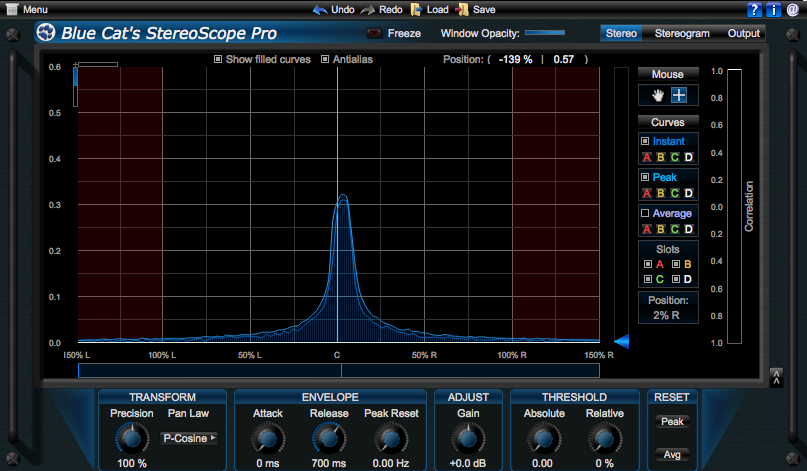Adjust the Window Opacity slider
Screen dimensions: 807x471
coord(545,33)
